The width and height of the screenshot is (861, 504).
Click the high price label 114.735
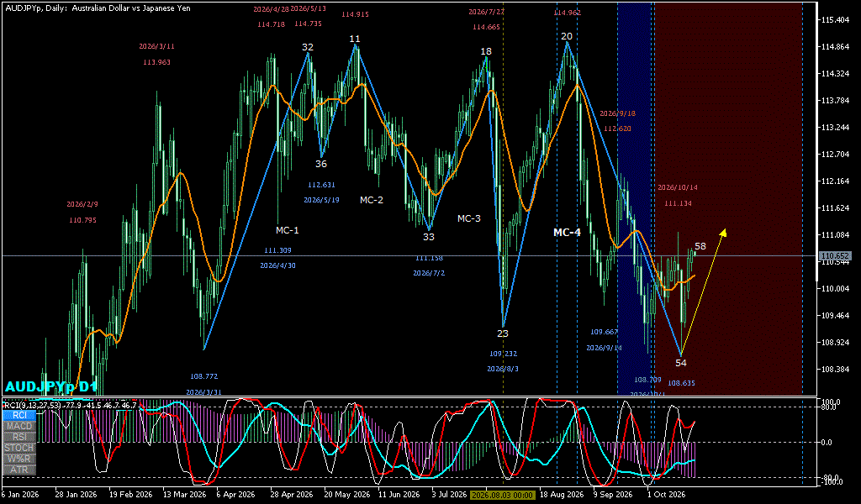[308, 24]
